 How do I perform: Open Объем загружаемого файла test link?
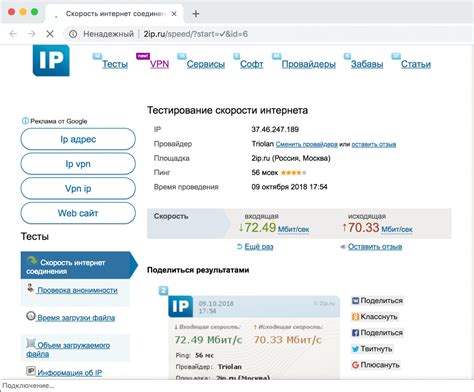68,349
